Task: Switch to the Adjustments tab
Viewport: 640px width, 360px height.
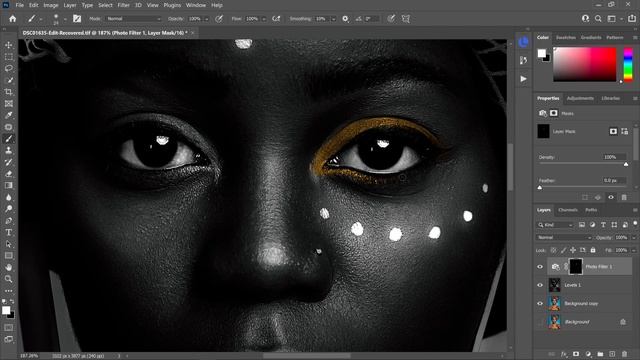Action: [x=580, y=98]
